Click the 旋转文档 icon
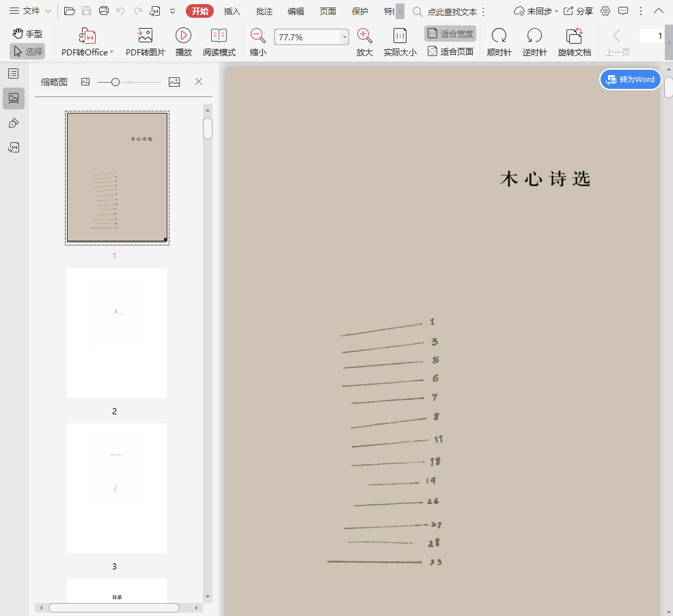673x616 pixels. tap(574, 36)
